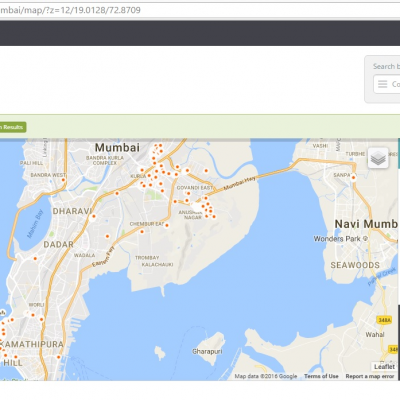Open the Terms of Use link
Image resolution: width=400 pixels, height=400 pixels.
(321, 376)
